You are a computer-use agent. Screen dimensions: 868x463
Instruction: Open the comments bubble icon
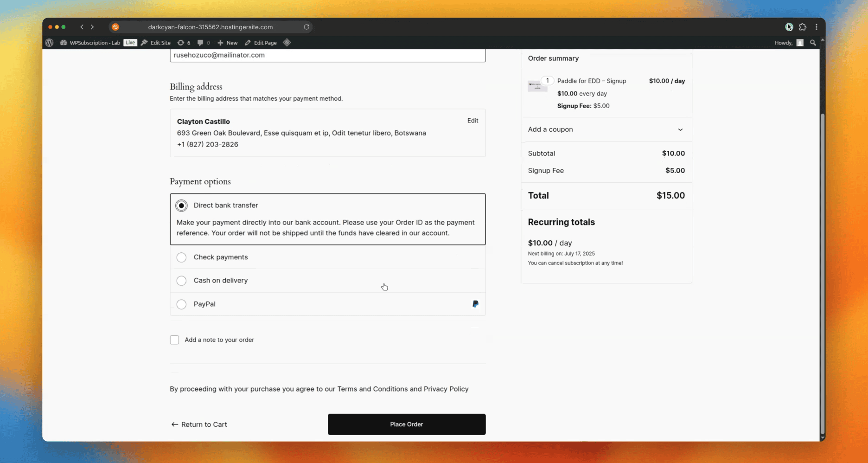pyautogui.click(x=200, y=43)
